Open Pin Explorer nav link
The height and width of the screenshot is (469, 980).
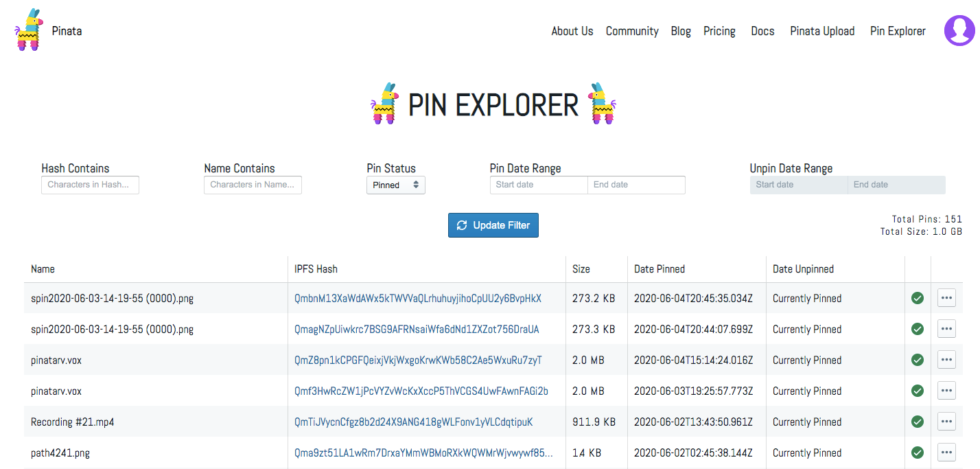point(898,31)
